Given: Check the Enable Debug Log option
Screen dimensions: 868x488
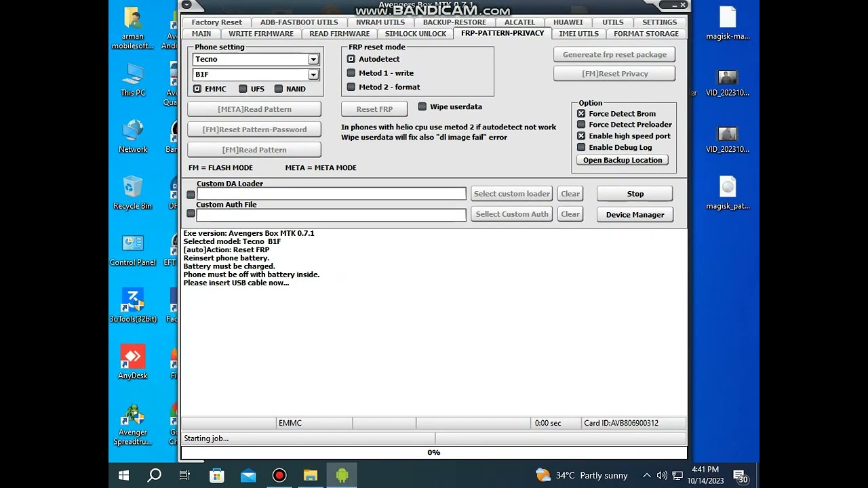Looking at the screenshot, I should [581, 147].
